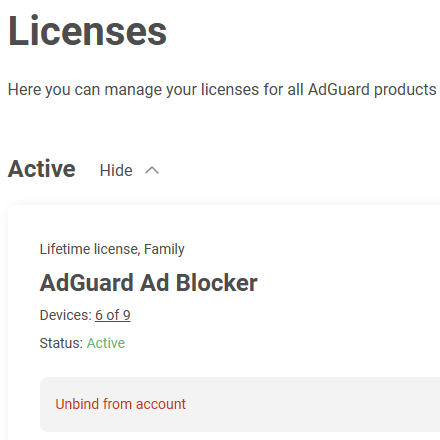The height and width of the screenshot is (440, 440).
Task: Click the word Family in the license type
Action: pyautogui.click(x=164, y=249)
